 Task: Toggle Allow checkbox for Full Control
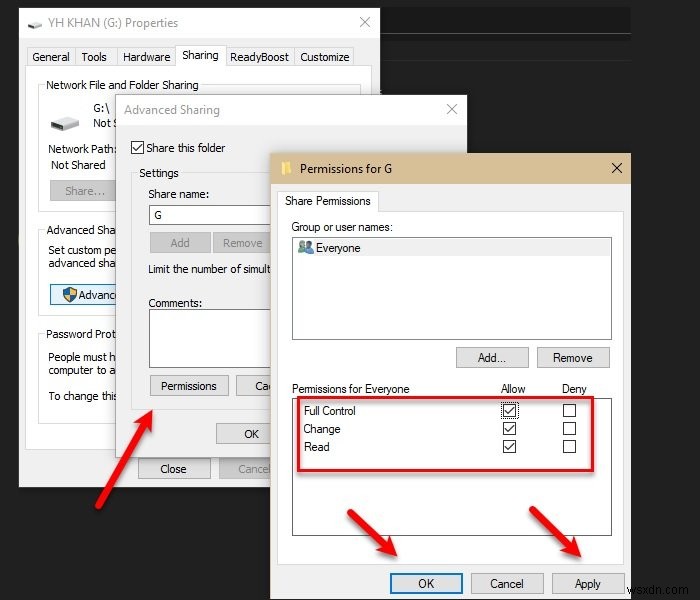click(509, 410)
